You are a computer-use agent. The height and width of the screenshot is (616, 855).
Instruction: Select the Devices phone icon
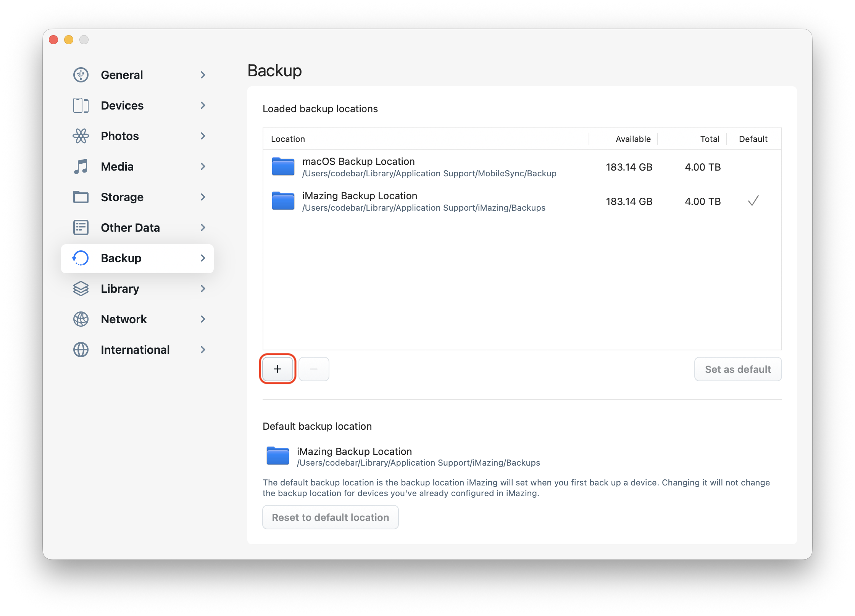point(81,105)
